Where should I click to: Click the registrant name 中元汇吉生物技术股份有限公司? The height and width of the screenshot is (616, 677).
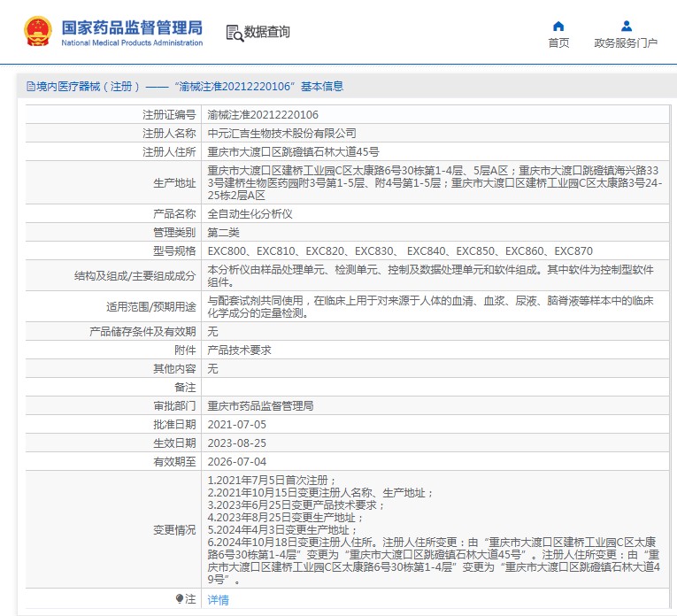click(x=281, y=133)
